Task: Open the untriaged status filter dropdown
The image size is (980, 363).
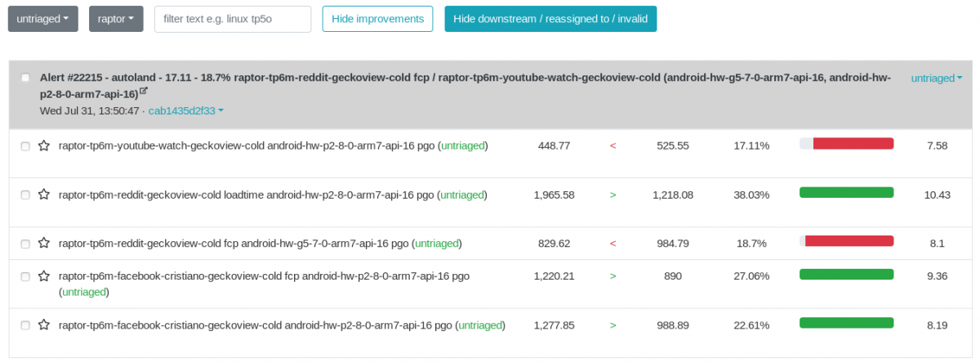Action: tap(42, 19)
